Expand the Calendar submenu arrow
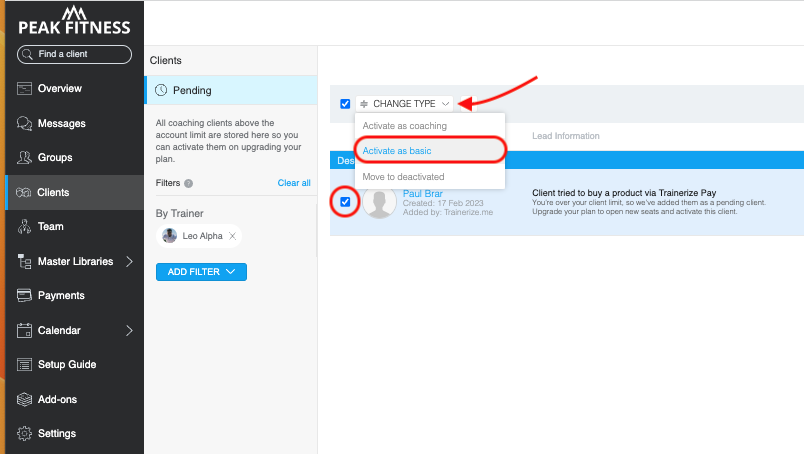The image size is (804, 454). point(129,331)
